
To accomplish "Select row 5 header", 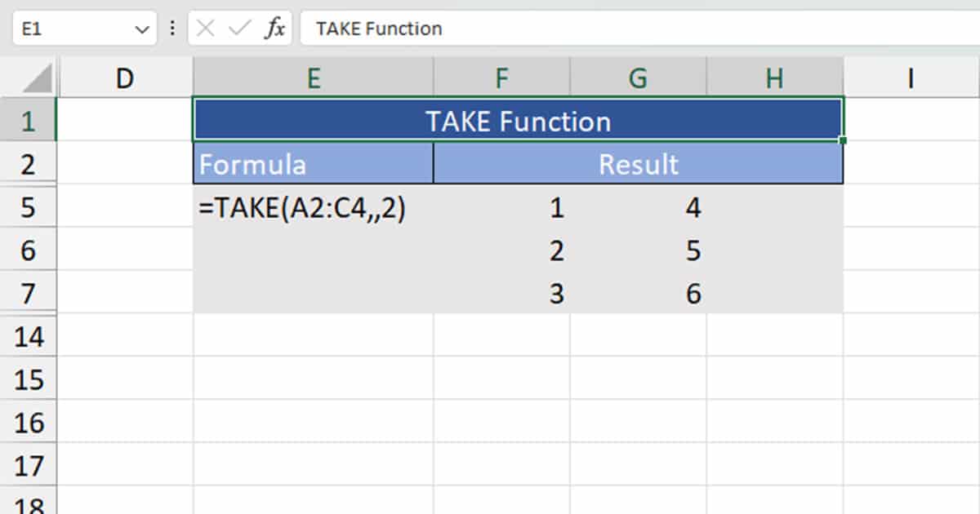I will (x=29, y=207).
